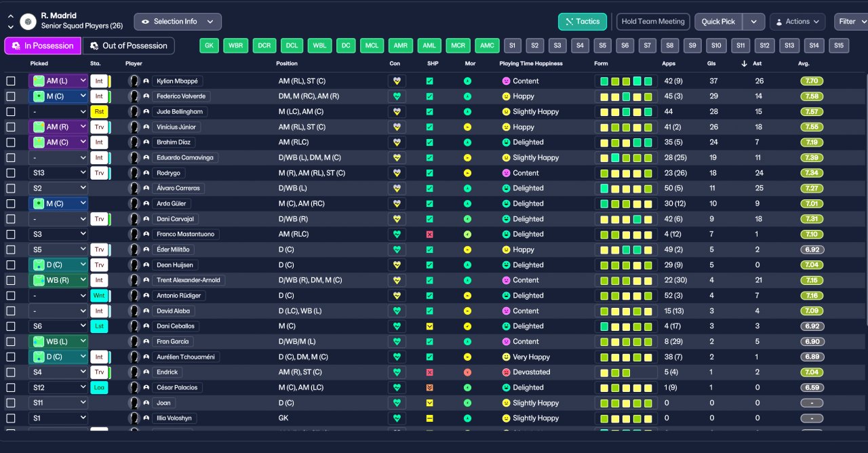868x453 pixels.
Task: Open Vinícius Júnior's player name button
Action: click(x=176, y=127)
